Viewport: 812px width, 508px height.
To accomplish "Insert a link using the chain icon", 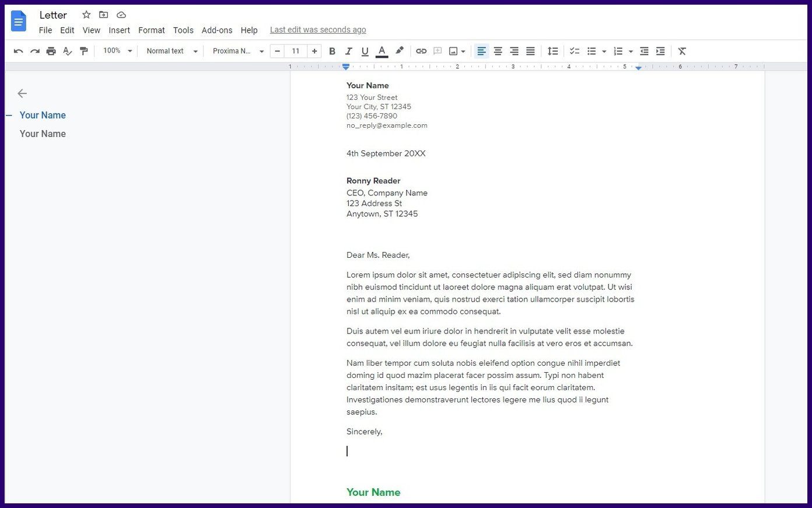I will tap(421, 51).
